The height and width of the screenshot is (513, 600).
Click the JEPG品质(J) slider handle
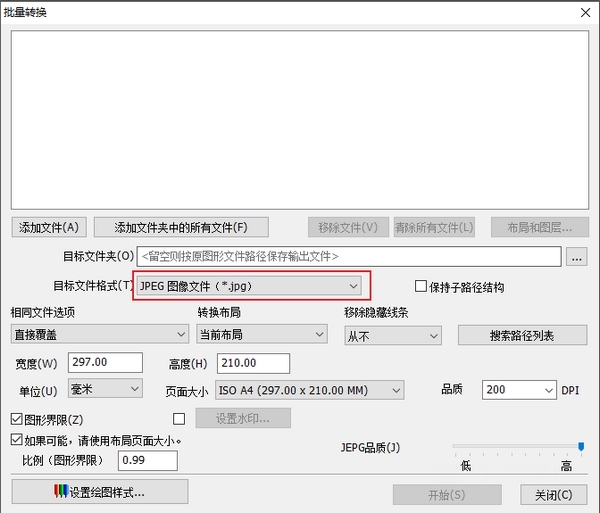(x=581, y=446)
